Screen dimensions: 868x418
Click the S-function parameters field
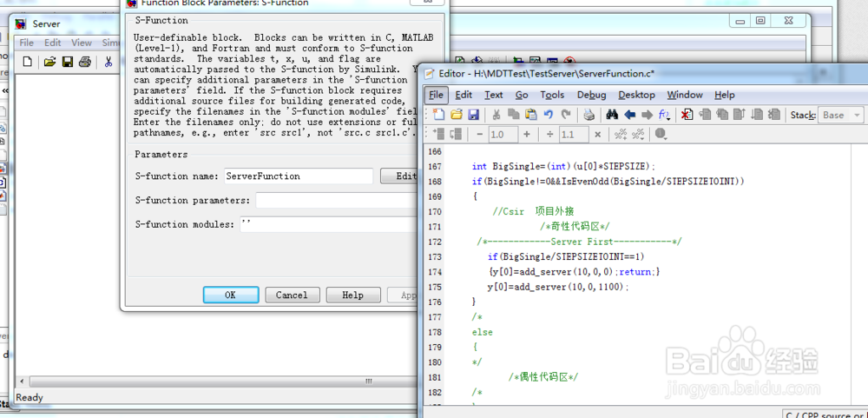pos(337,200)
